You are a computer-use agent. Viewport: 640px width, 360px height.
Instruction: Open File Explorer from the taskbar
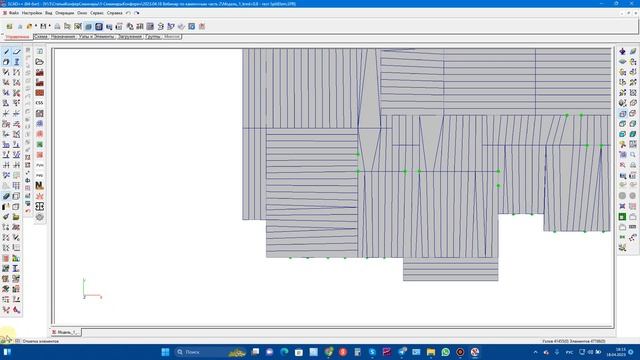coord(431,352)
